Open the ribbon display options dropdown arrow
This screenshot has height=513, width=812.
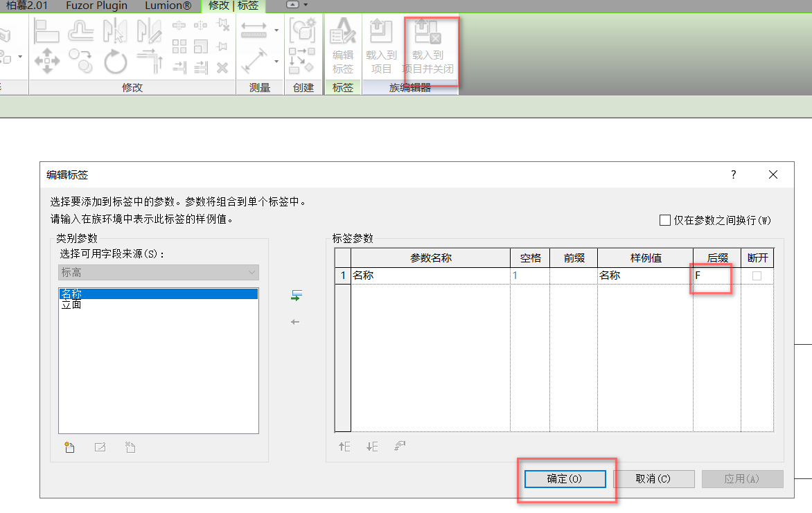(306, 5)
